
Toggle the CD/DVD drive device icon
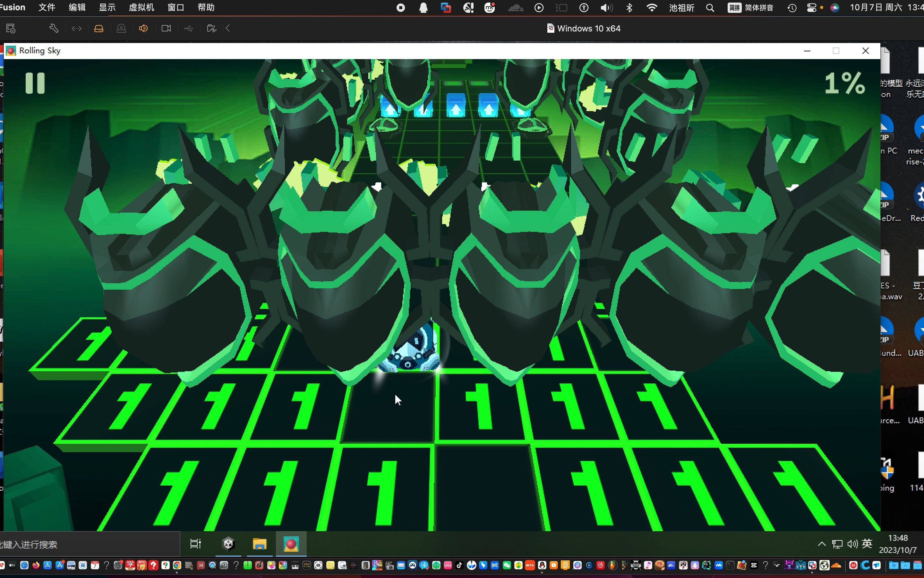point(121,28)
